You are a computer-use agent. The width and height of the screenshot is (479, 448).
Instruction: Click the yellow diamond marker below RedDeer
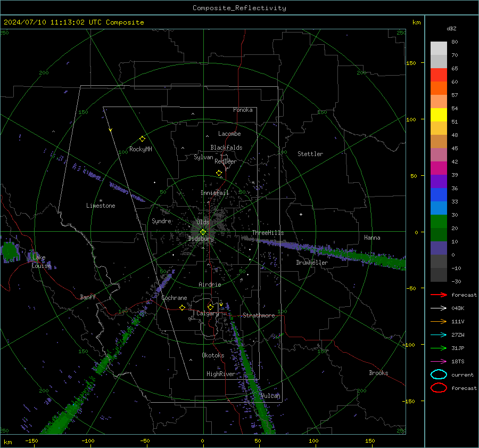point(219,173)
